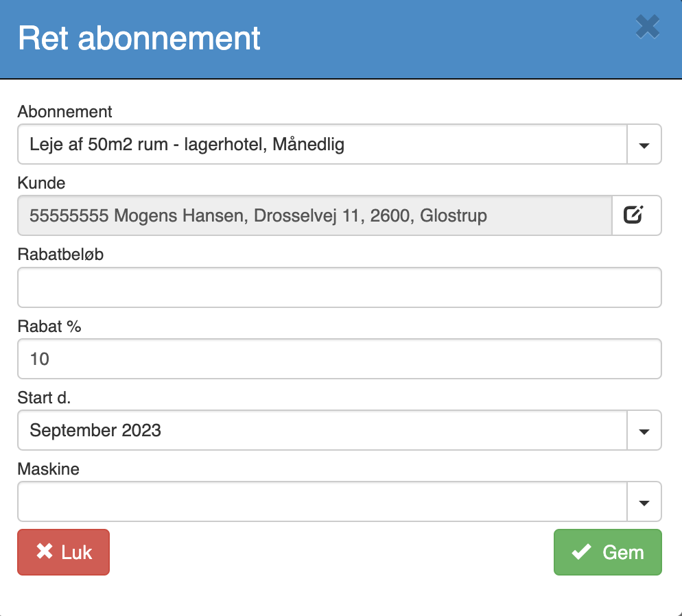Close the Ret abonnement dialog with the X
682x616 pixels.
pyautogui.click(x=647, y=27)
